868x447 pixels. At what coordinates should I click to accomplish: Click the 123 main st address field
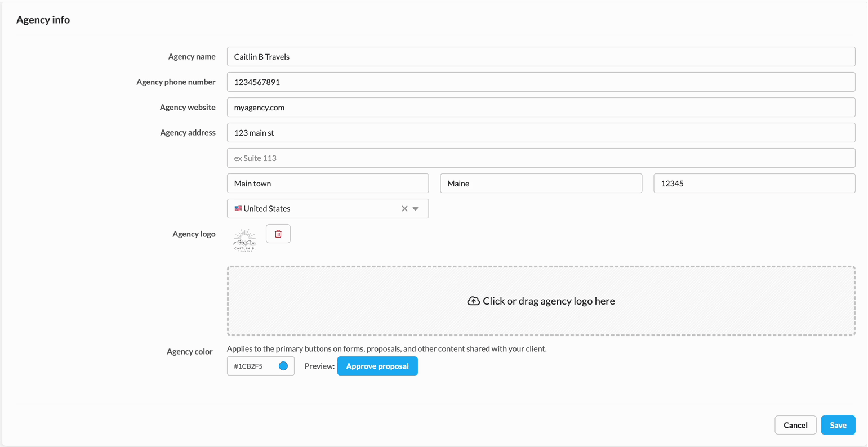[541, 133]
